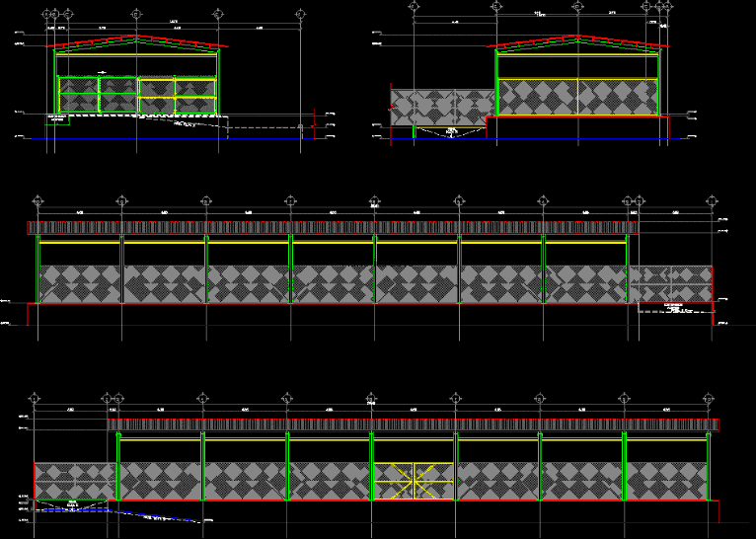Click the roof ridge peak of top-left elevation

136,37
